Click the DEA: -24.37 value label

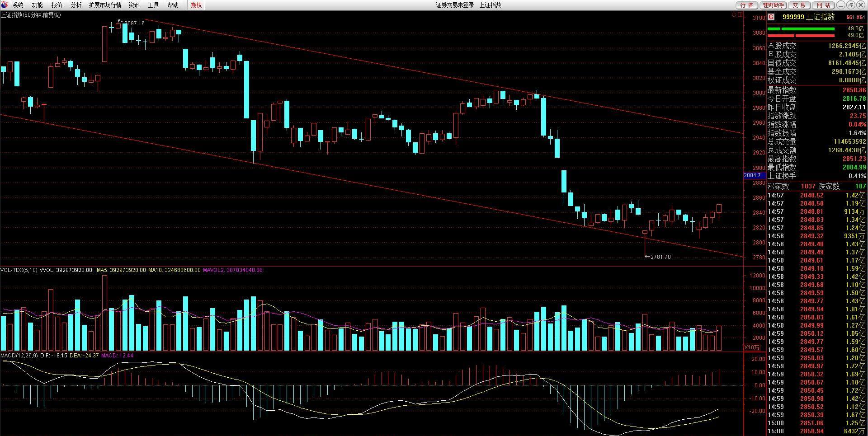(84, 356)
